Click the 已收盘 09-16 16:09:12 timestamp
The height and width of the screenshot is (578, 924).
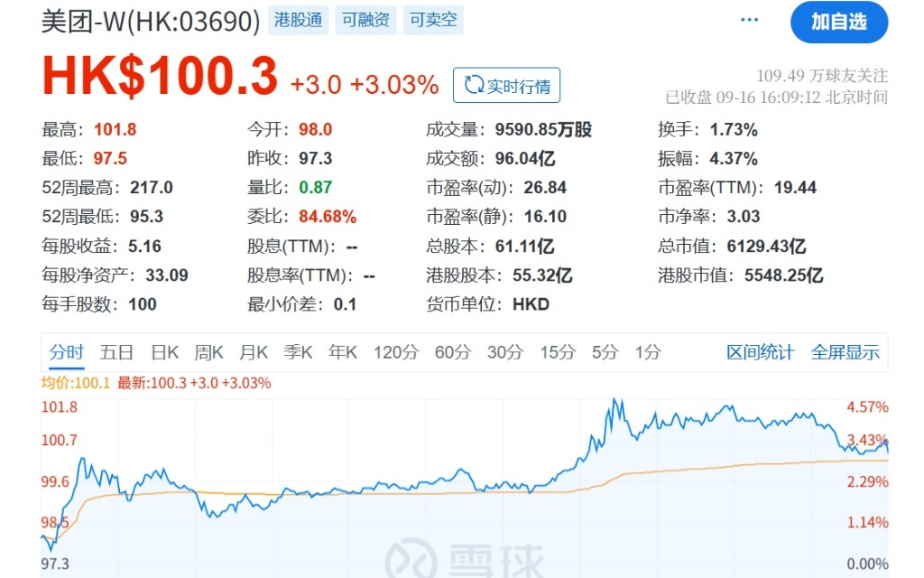(776, 98)
